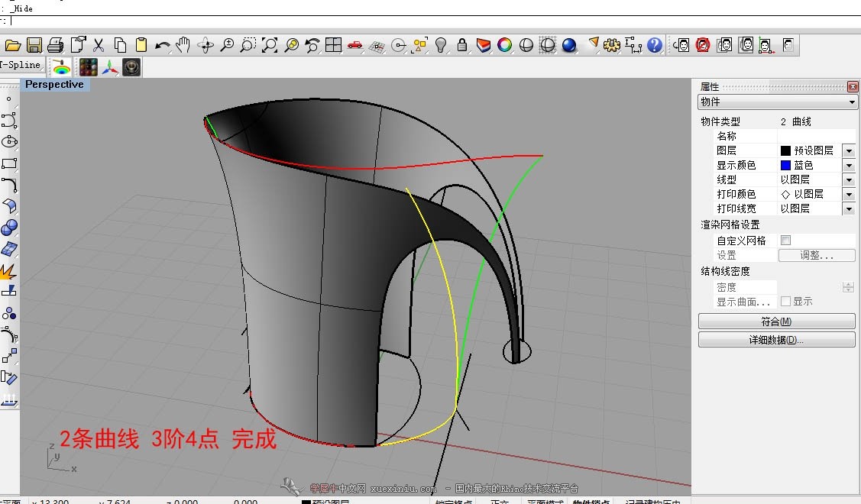The height and width of the screenshot is (504, 861).
Task: Select the rectangle tool in the left sidebar
Action: (9, 163)
